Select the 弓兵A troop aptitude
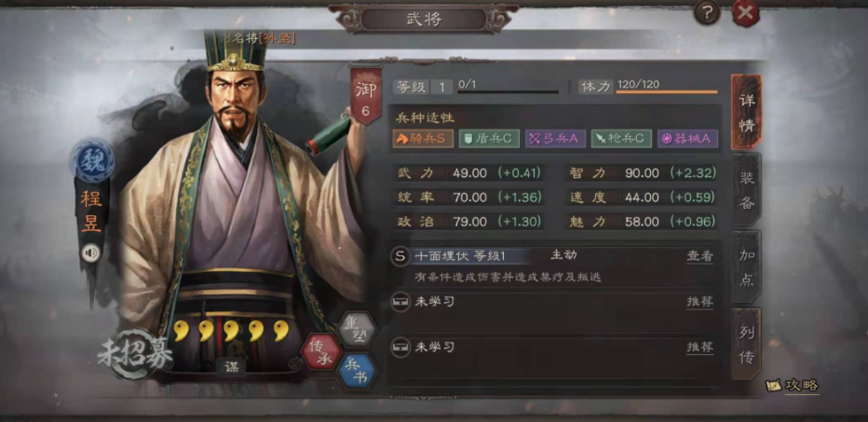The image size is (868, 422). 555,139
